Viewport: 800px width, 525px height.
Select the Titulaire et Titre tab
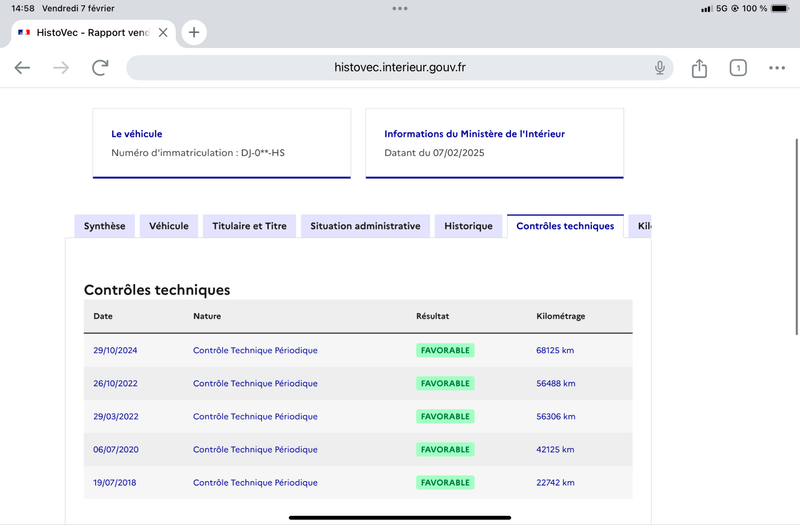249,226
